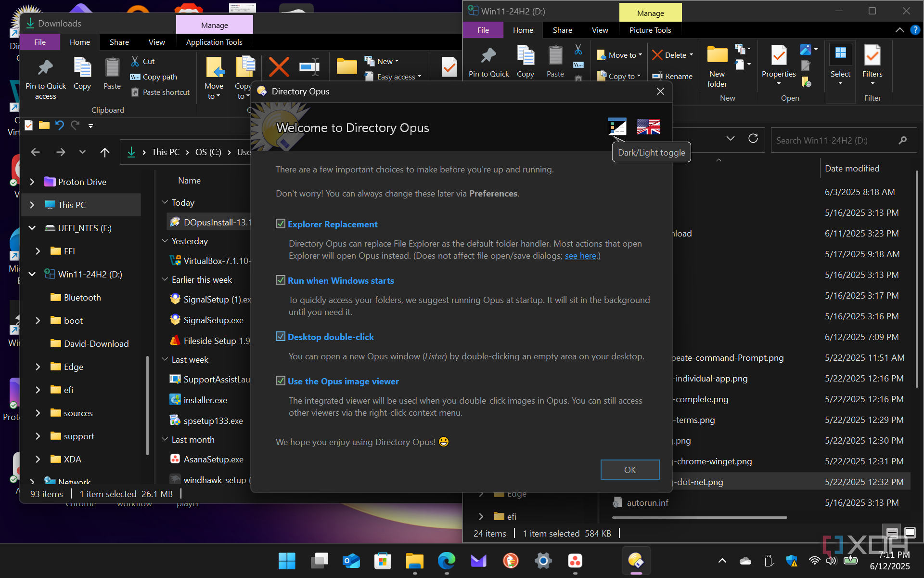Click the Cut scissors icon in Win11-24H2 ribbon
924x578 pixels.
click(x=578, y=49)
